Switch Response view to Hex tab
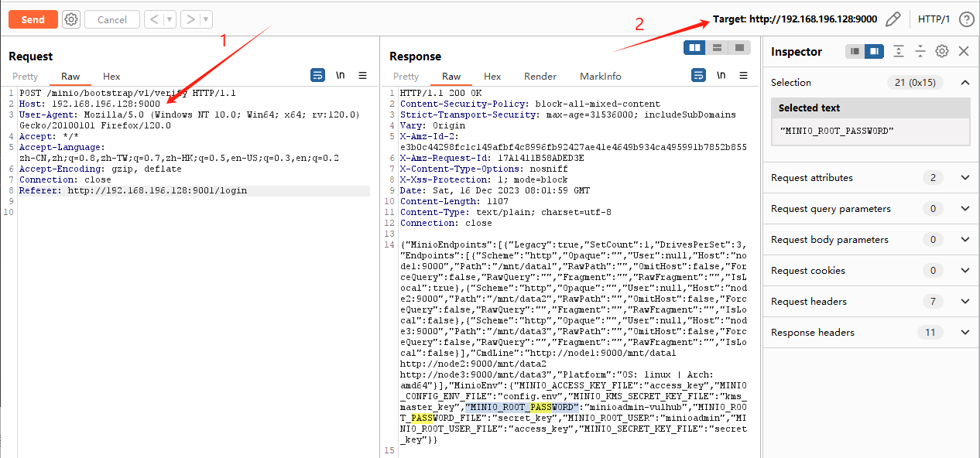 pos(492,77)
